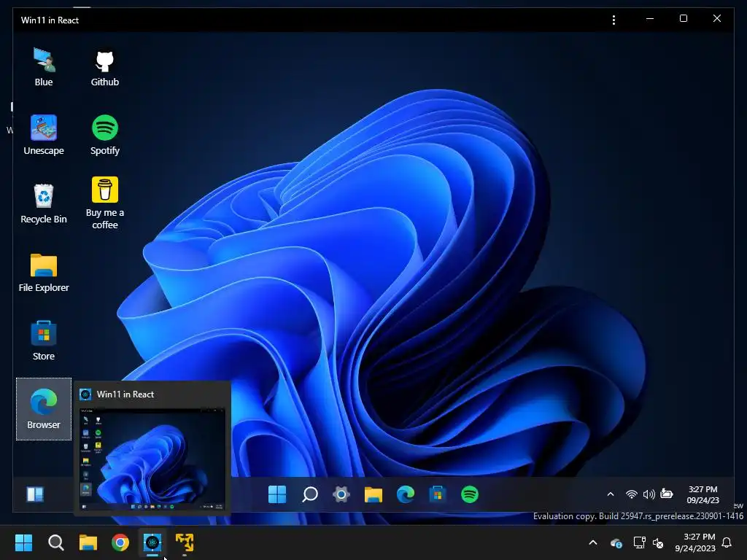This screenshot has height=560, width=747.
Task: Open host taskbar Search
Action: (x=55, y=542)
